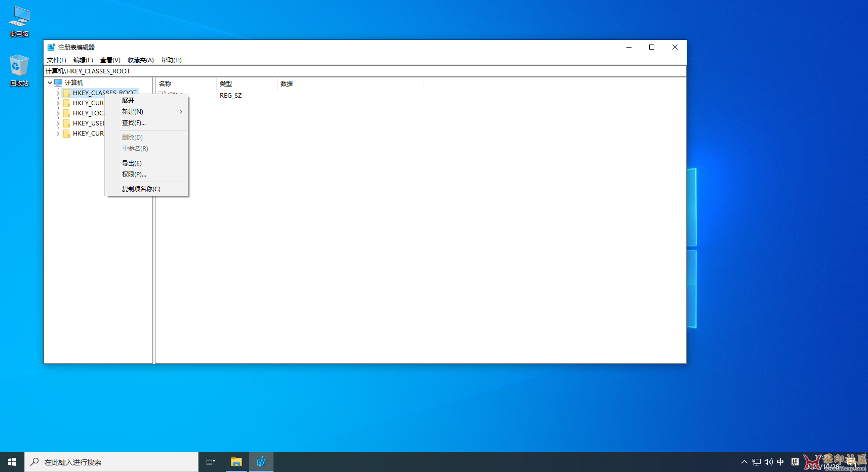Click the Task View taskbar icon

click(x=210, y=461)
